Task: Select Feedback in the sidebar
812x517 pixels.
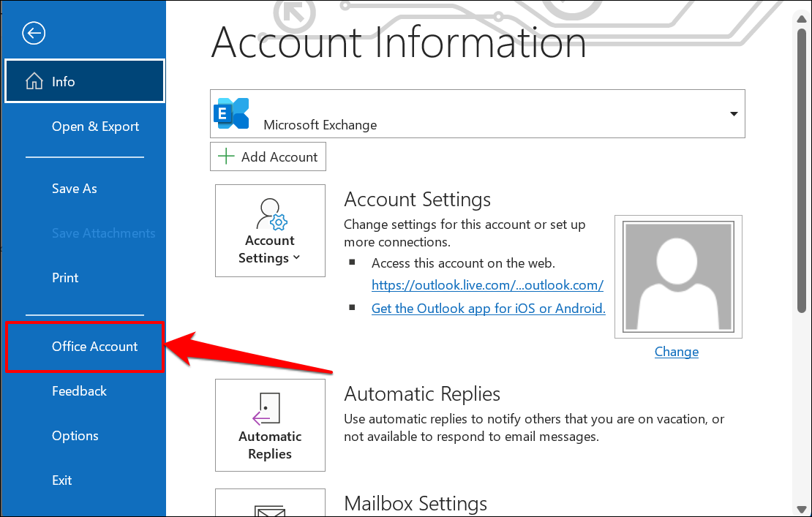Action: (79, 391)
